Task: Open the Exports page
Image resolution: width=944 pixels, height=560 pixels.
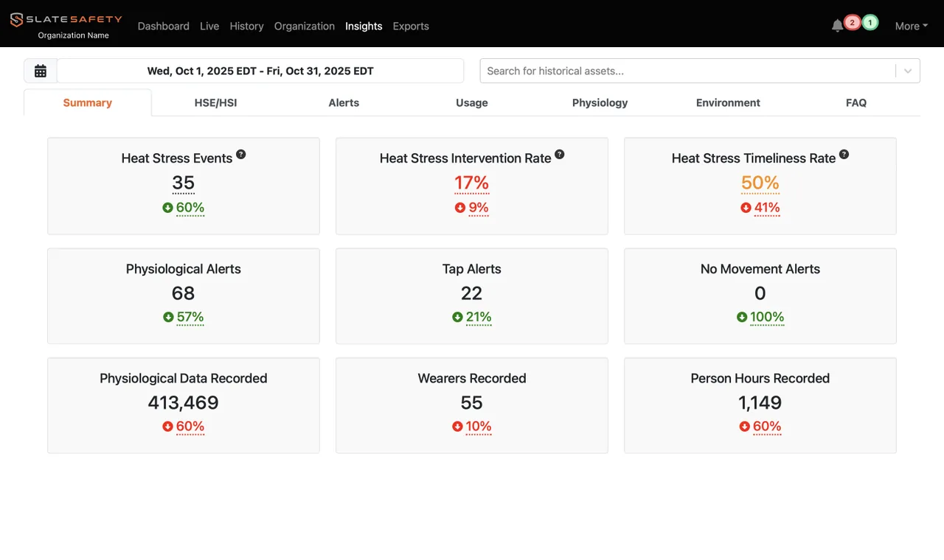Action: click(x=411, y=26)
